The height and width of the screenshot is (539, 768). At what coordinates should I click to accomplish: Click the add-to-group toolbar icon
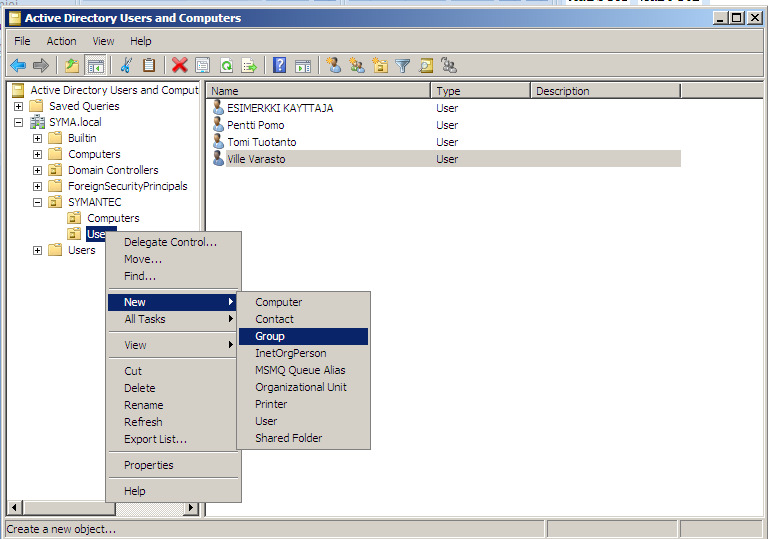pyautogui.click(x=449, y=65)
